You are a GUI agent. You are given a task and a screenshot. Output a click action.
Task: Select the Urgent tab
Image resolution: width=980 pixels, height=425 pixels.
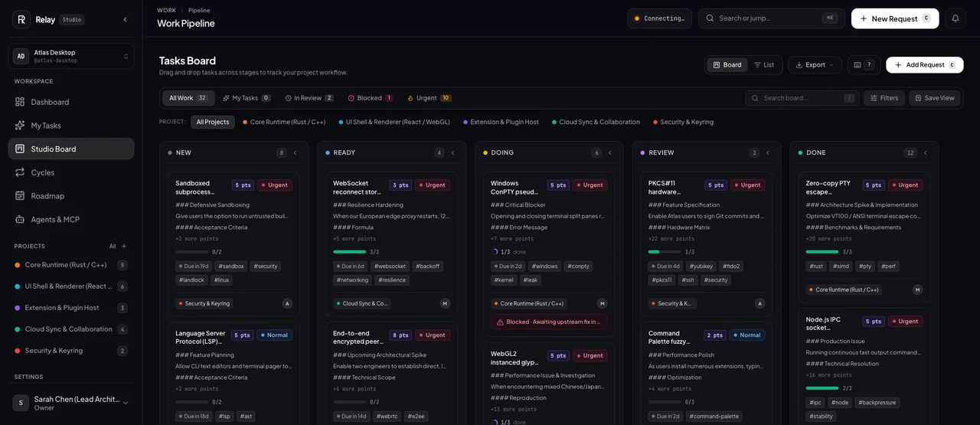click(x=429, y=98)
